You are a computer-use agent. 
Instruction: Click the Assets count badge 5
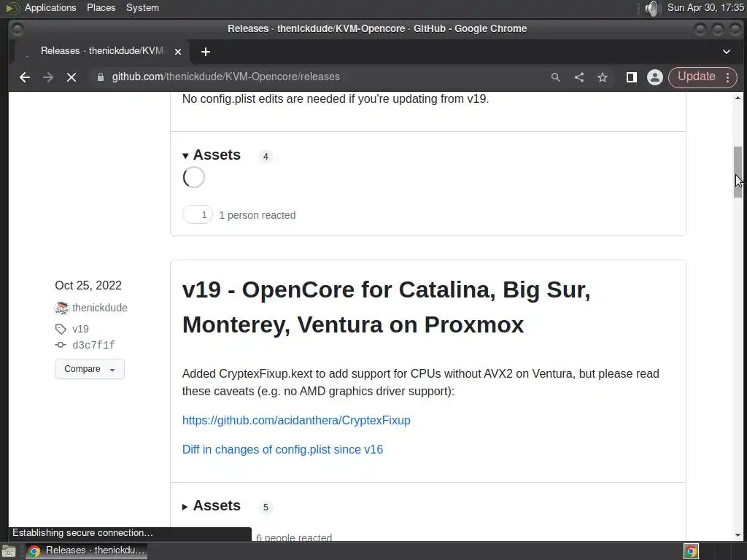(x=266, y=507)
